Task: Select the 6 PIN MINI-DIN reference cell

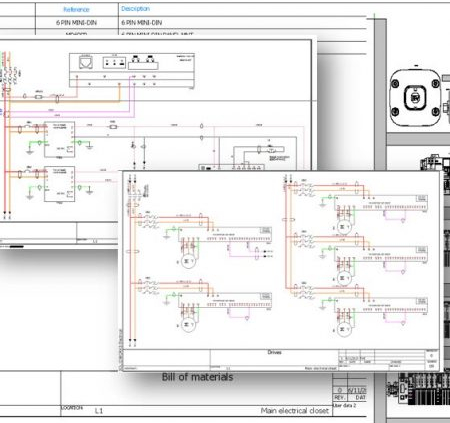Action: pos(76,23)
